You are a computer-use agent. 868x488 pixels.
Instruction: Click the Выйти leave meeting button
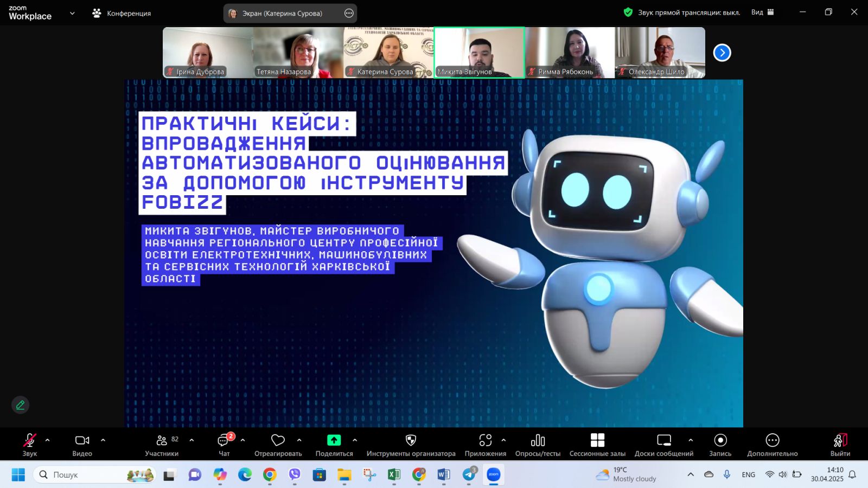[840, 445]
